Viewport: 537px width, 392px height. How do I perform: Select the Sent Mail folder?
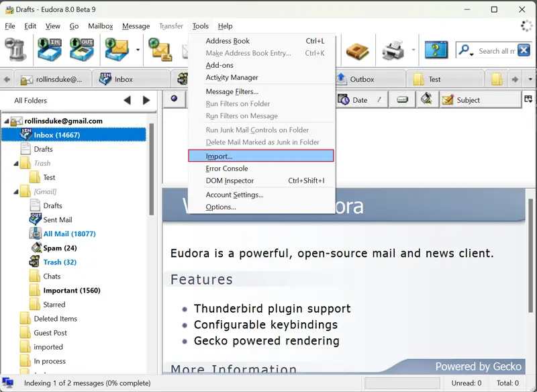(x=58, y=219)
